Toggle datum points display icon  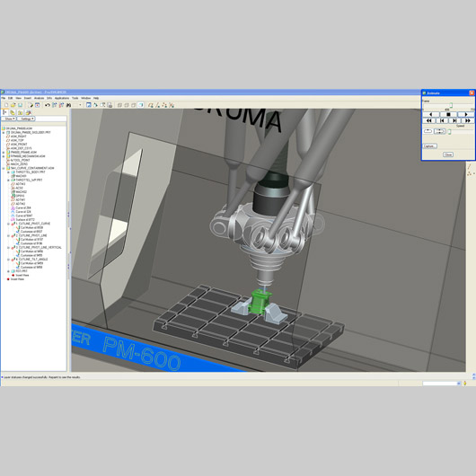165,105
